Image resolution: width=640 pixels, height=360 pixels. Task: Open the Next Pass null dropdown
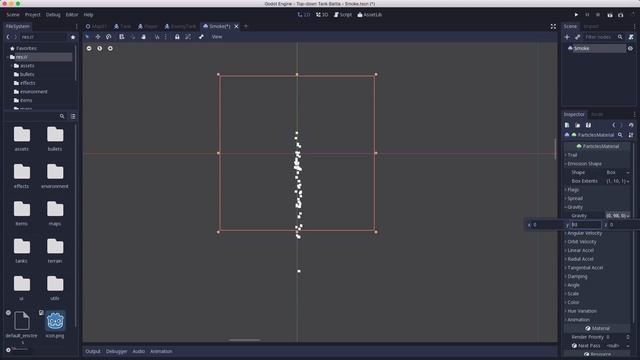tap(618, 346)
